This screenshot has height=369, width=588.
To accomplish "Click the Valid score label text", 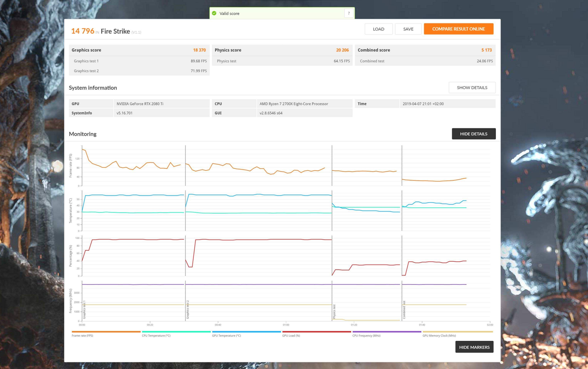I will pos(229,13).
